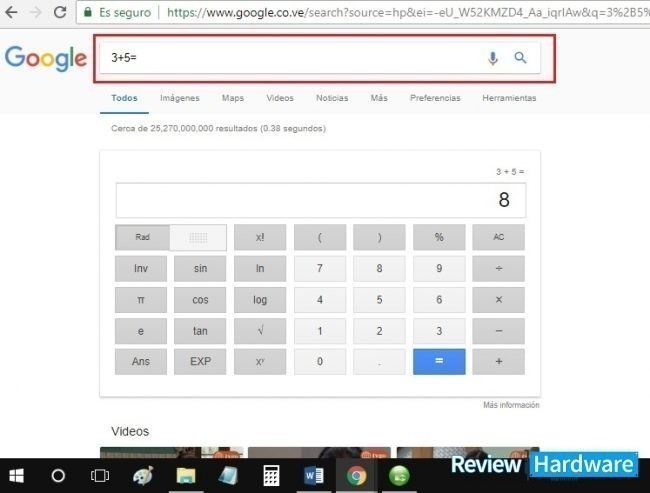
Task: Click the browser back arrow
Action: pos(11,12)
